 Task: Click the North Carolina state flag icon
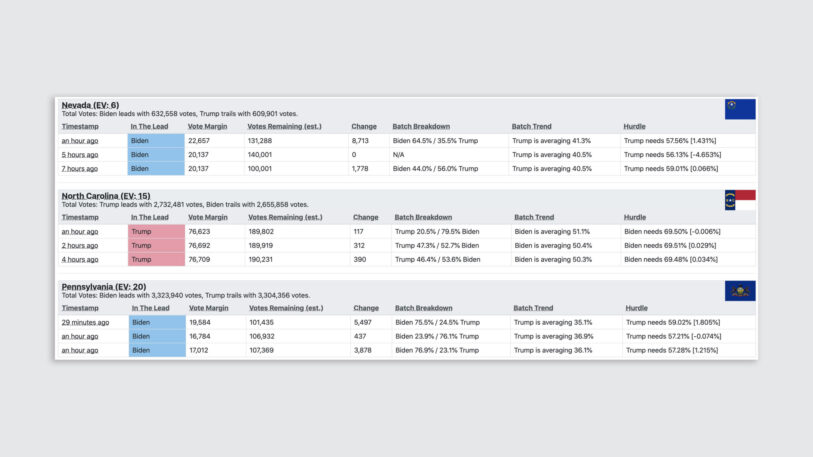click(740, 200)
